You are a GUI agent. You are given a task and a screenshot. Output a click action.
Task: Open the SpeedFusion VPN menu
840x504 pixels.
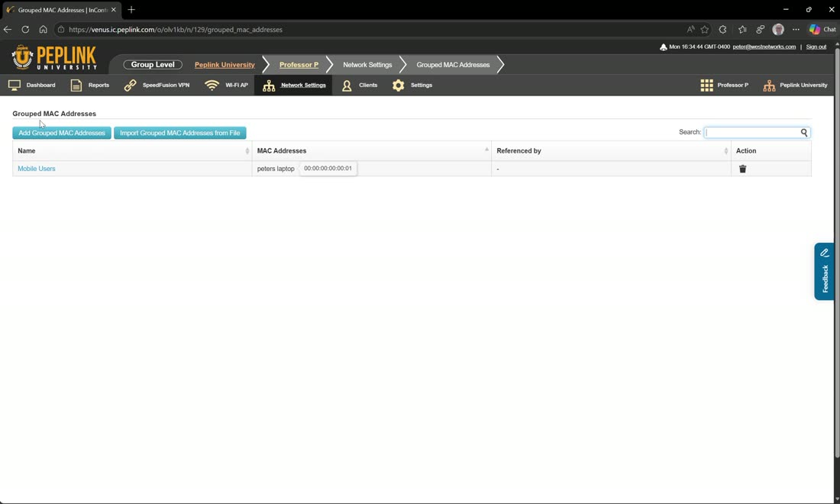click(x=166, y=86)
